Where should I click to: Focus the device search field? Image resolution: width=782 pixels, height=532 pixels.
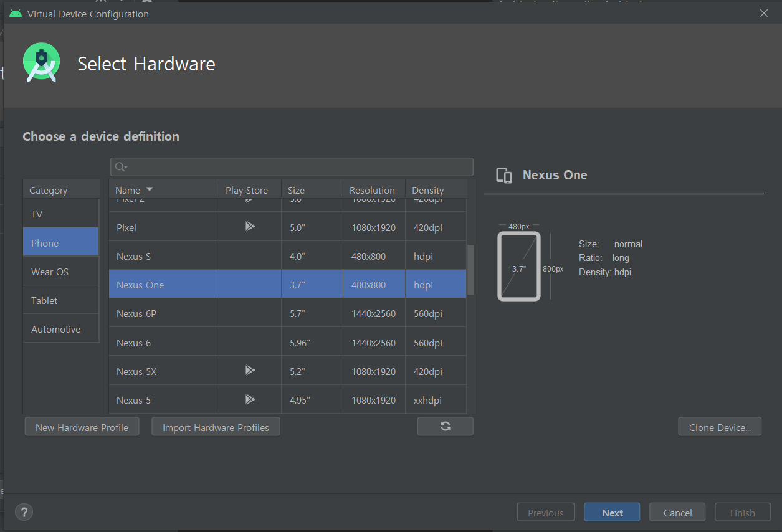pyautogui.click(x=292, y=167)
